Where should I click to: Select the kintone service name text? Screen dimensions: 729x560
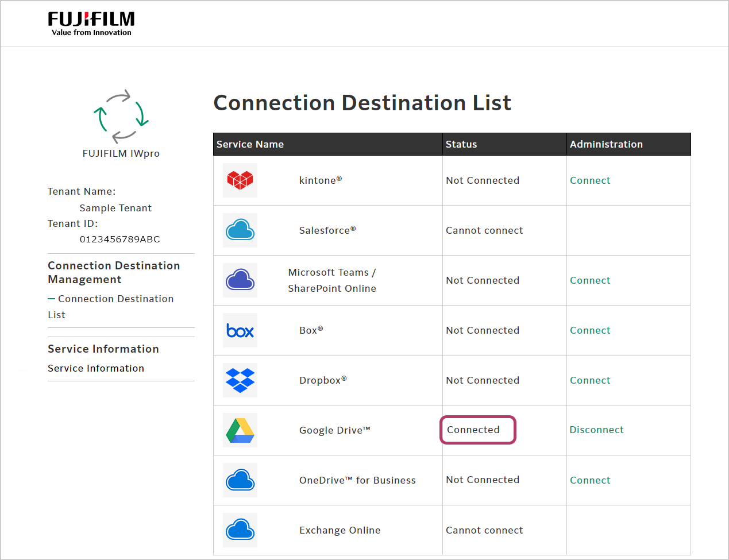click(x=321, y=180)
